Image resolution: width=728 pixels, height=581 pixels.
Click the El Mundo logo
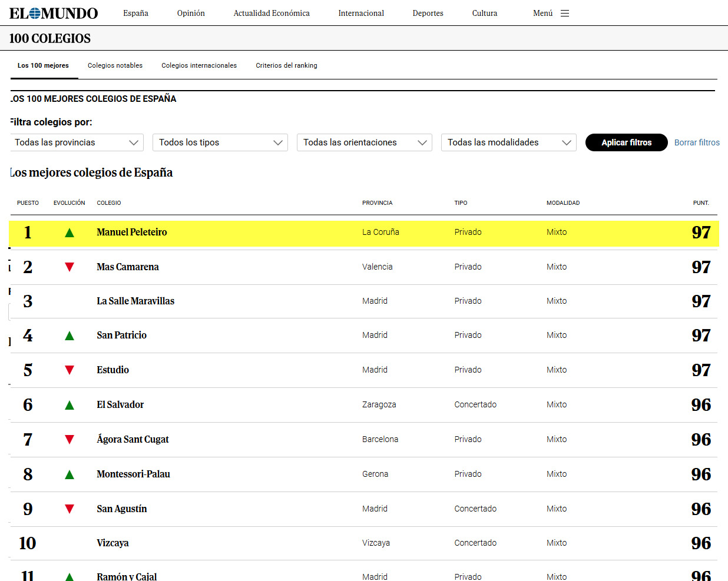click(x=54, y=13)
